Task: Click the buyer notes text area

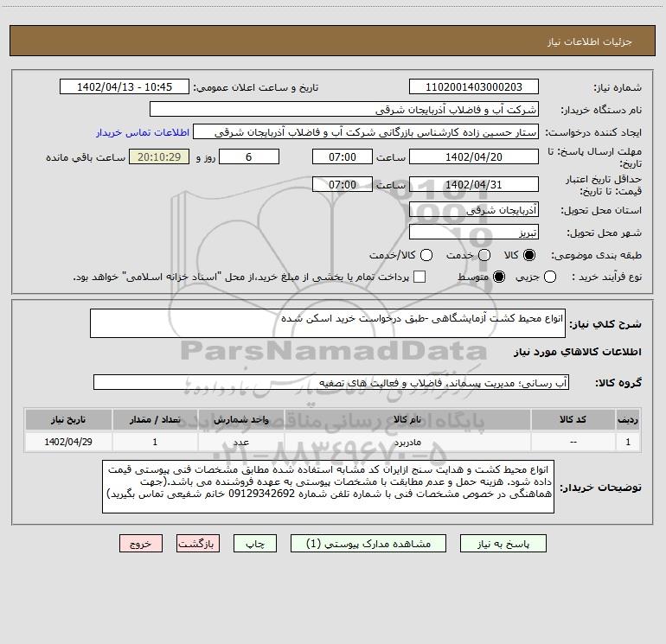Action: click(329, 487)
